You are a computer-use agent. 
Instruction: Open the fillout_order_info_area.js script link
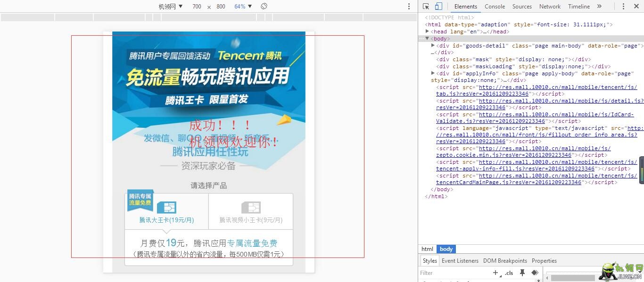click(x=540, y=135)
